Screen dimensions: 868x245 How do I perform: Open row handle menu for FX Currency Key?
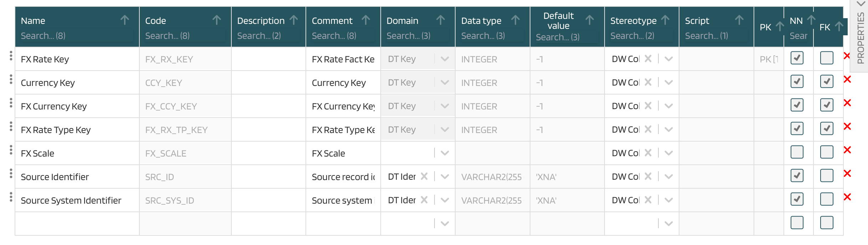click(x=11, y=103)
